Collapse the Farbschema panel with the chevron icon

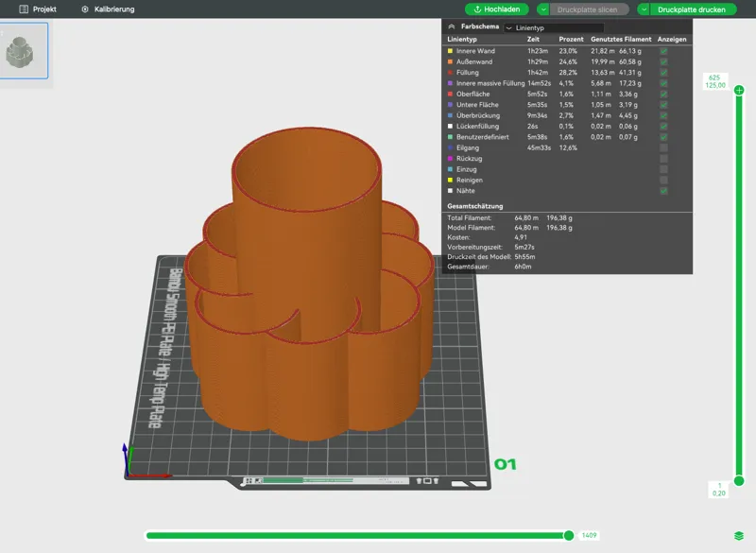coord(452,26)
